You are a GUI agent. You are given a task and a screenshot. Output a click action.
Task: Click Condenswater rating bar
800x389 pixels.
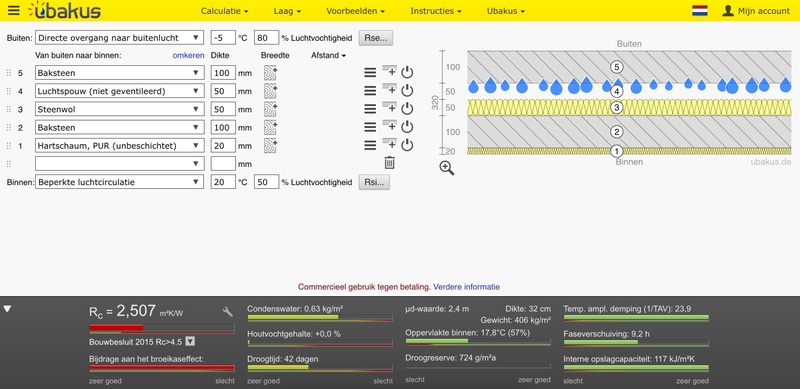coord(320,318)
